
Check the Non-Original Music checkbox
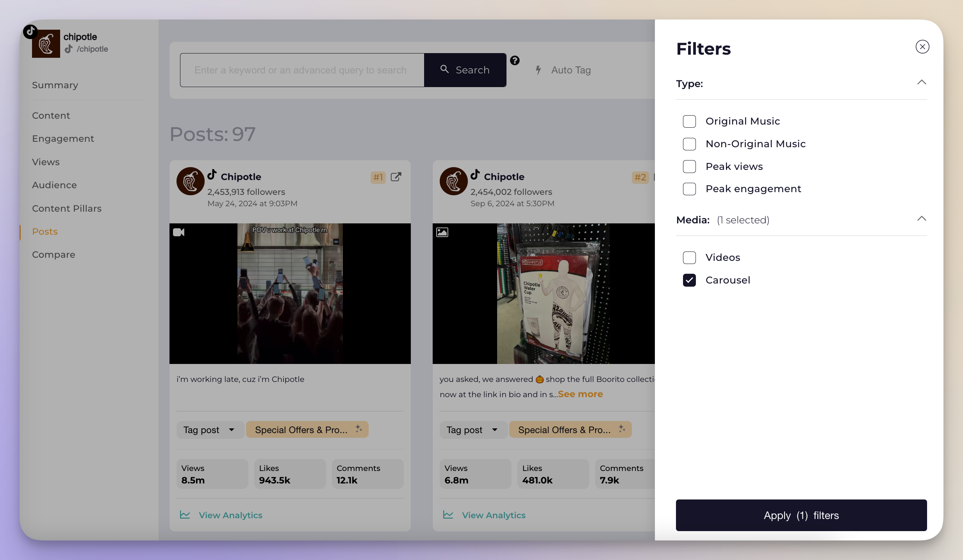tap(689, 144)
